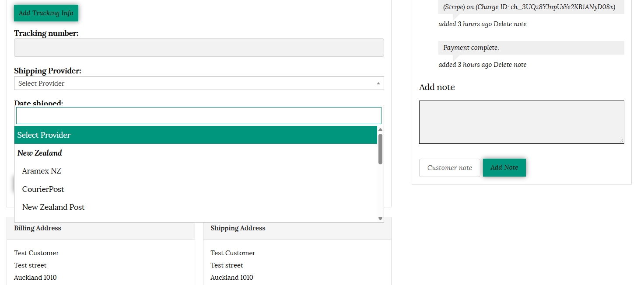
Task: Click the Add Note button
Action: tap(504, 167)
